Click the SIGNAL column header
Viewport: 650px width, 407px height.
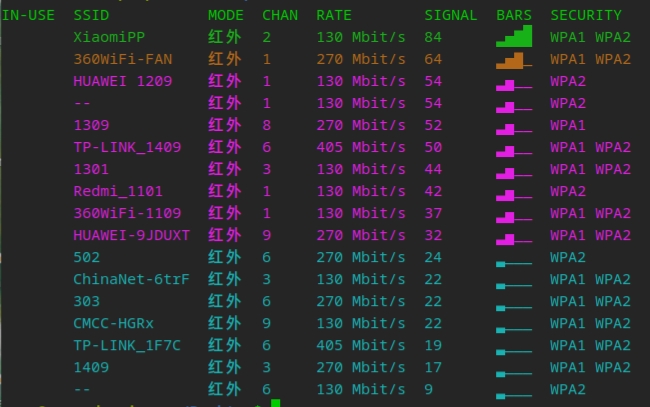pos(451,15)
